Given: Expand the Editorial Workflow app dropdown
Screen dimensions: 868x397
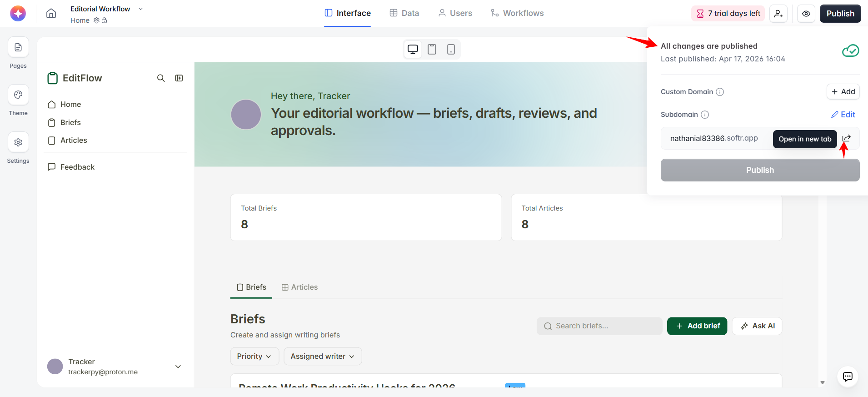Looking at the screenshot, I should pyautogui.click(x=140, y=9).
